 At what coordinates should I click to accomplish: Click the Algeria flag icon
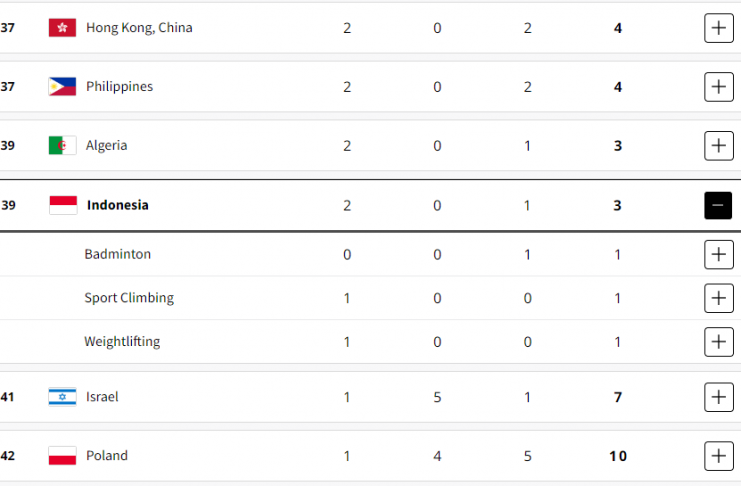pos(62,146)
